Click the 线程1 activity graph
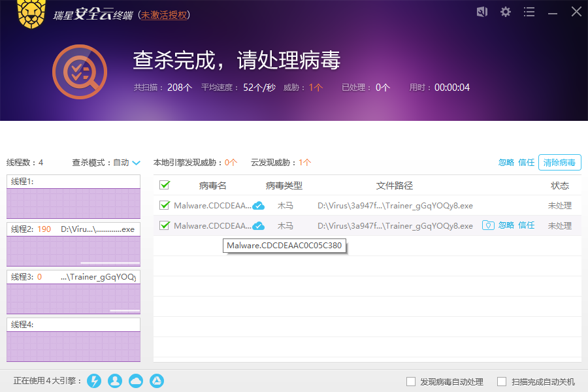 coord(73,203)
